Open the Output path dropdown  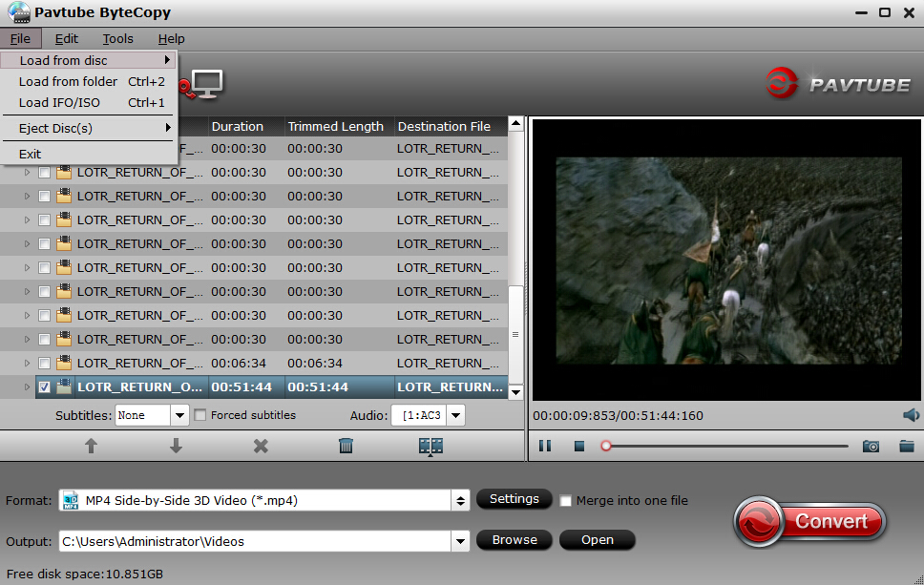[460, 541]
